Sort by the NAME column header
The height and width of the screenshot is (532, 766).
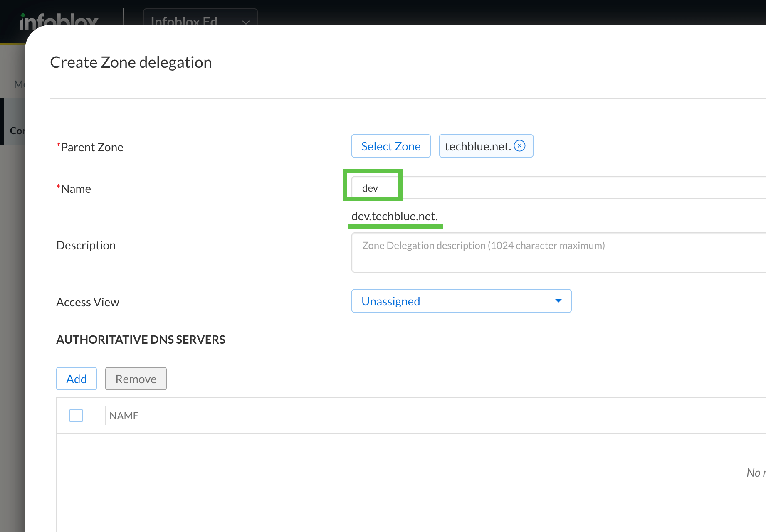pyautogui.click(x=124, y=416)
